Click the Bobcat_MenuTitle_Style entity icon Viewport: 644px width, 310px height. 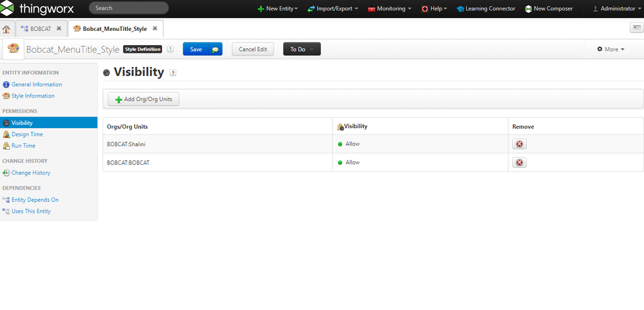point(13,49)
